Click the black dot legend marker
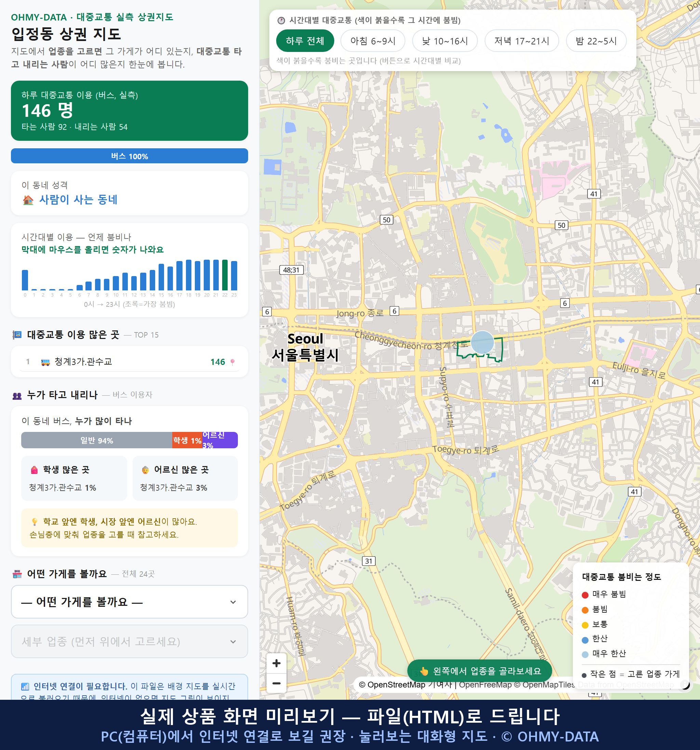The width and height of the screenshot is (700, 750). click(584, 675)
